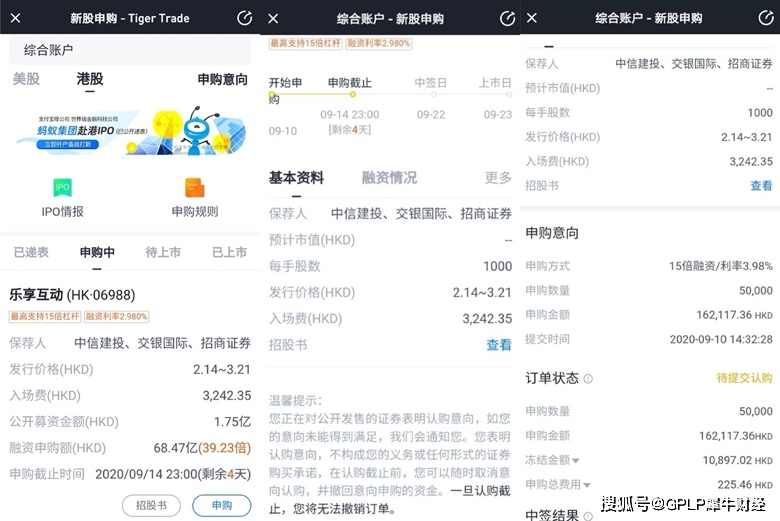This screenshot has width=780, height=521.
Task: Select the 已上市 tab
Action: tap(229, 252)
